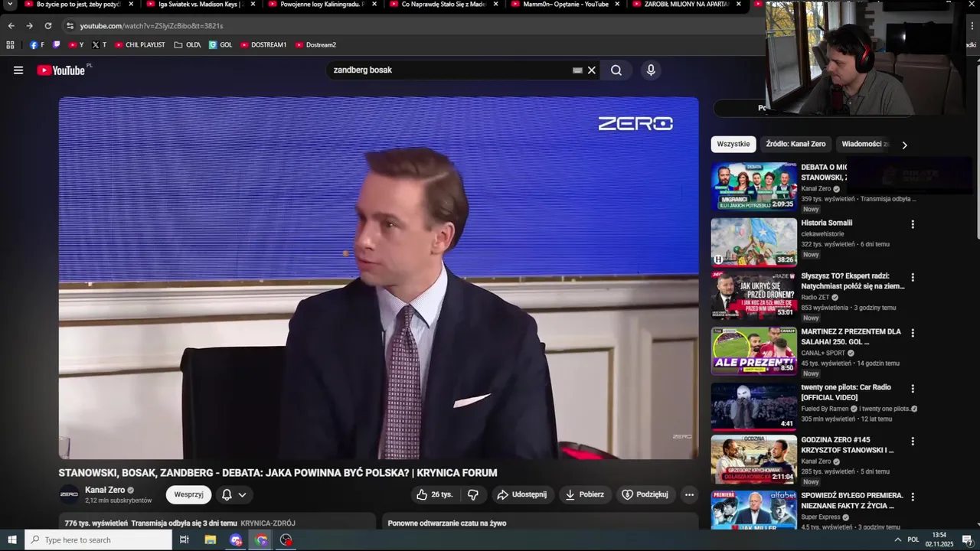The width and height of the screenshot is (980, 551).
Task: Reload the page with refresh icon
Action: (48, 26)
